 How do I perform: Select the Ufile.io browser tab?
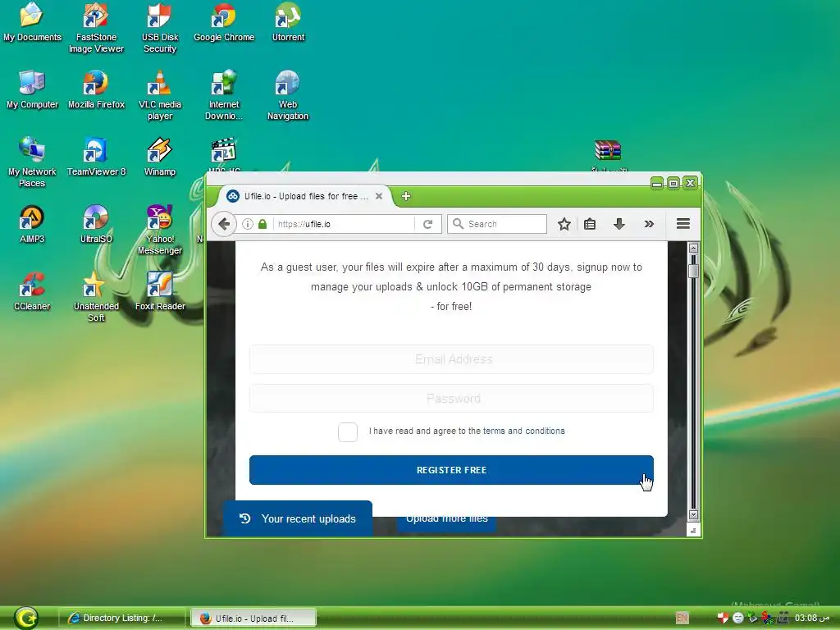click(x=305, y=196)
